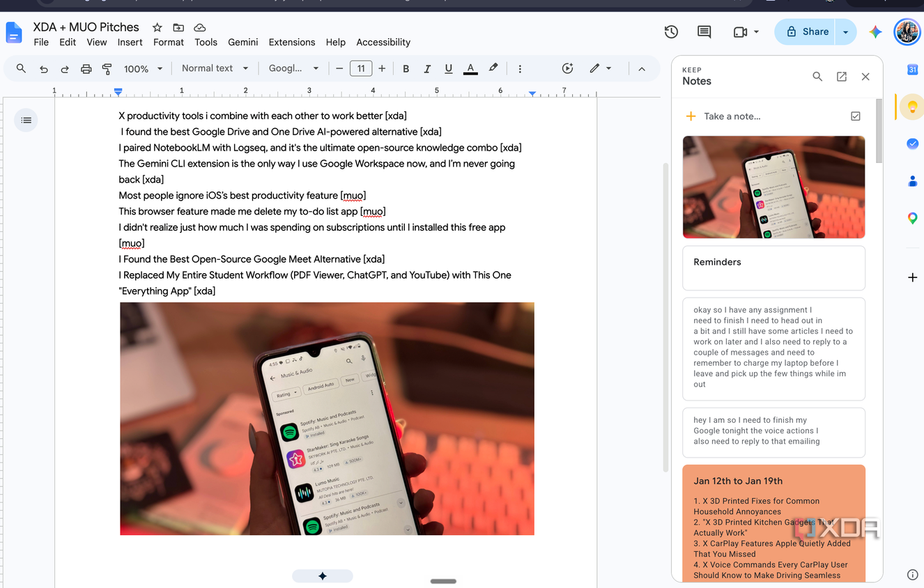Print the document
Screen dimensions: 924x588
pyautogui.click(x=86, y=69)
